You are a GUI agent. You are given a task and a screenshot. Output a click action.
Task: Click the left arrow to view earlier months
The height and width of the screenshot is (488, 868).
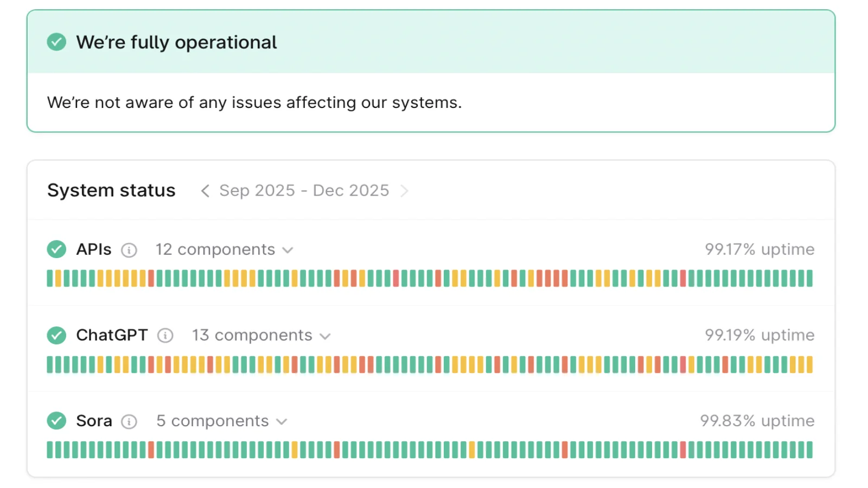point(205,191)
